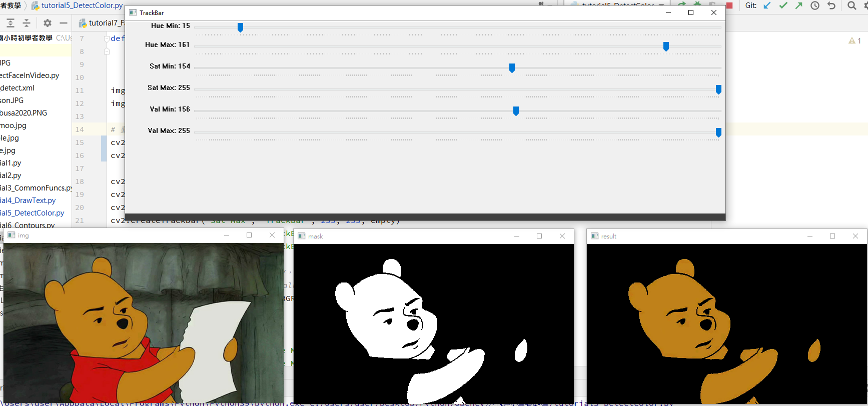Click the Val Min slider handle
868x406 pixels.
click(x=516, y=111)
